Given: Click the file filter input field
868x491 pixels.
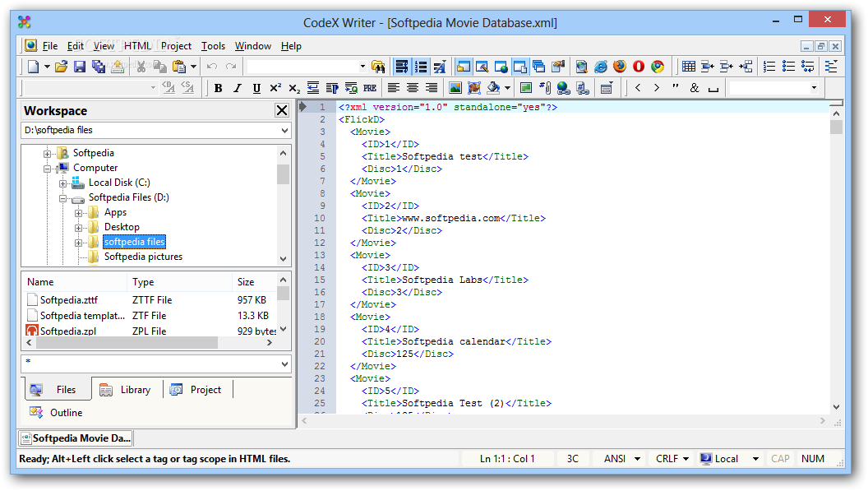Looking at the screenshot, I should pyautogui.click(x=150, y=364).
